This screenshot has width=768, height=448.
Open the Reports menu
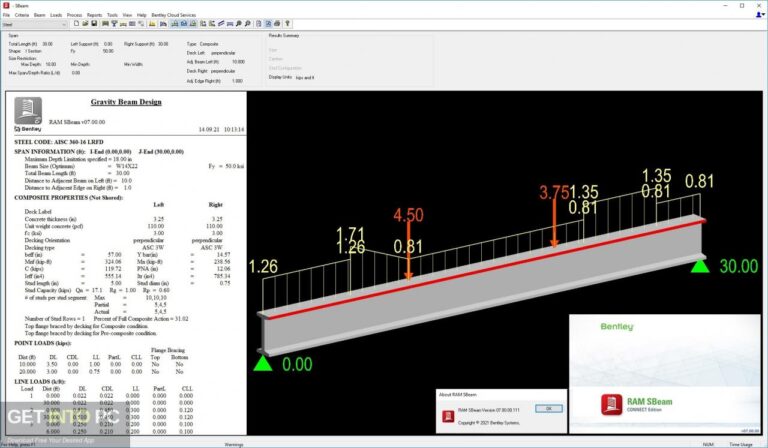point(95,15)
